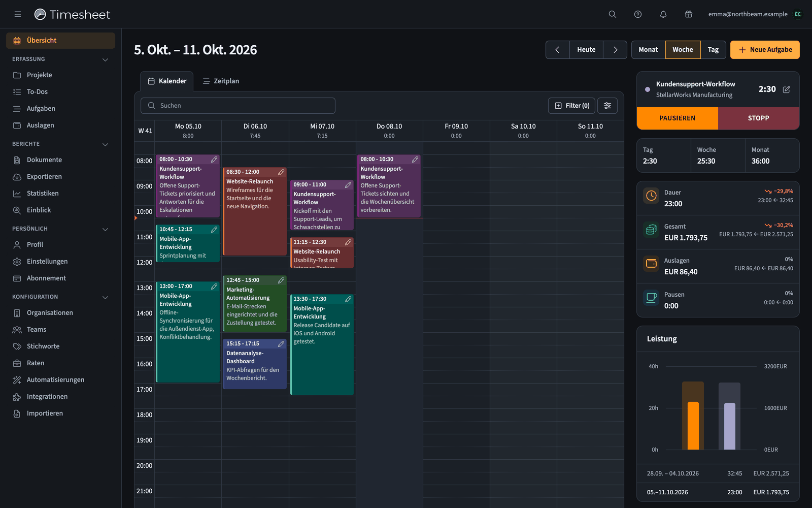Open the emma@northbeam.example account menu

(755, 14)
